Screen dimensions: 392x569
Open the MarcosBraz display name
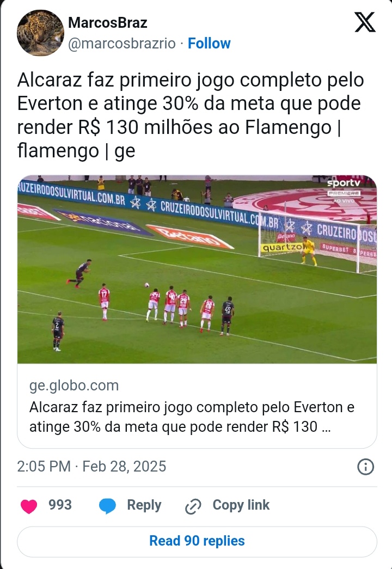pos(108,23)
